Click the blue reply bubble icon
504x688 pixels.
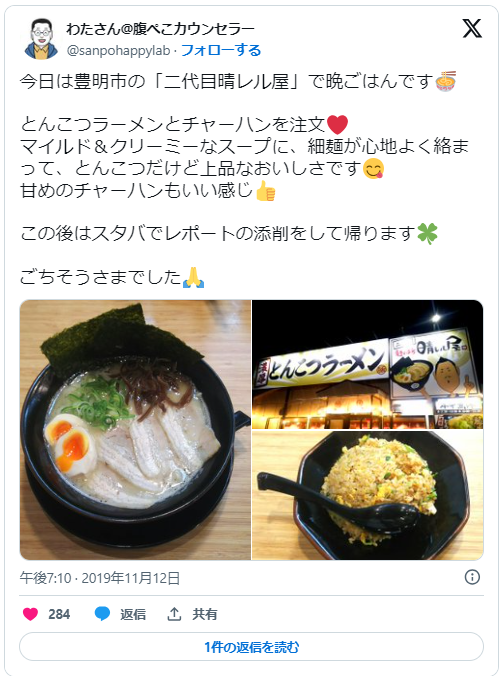(x=102, y=614)
